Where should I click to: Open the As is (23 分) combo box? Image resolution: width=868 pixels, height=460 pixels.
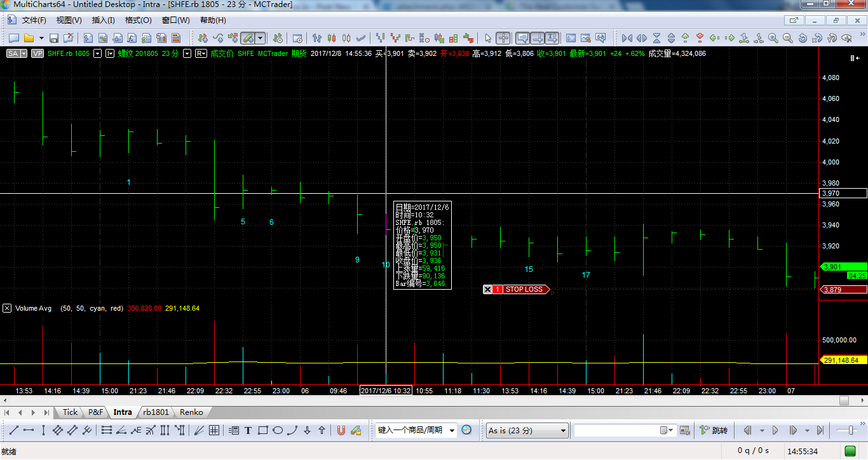526,431
